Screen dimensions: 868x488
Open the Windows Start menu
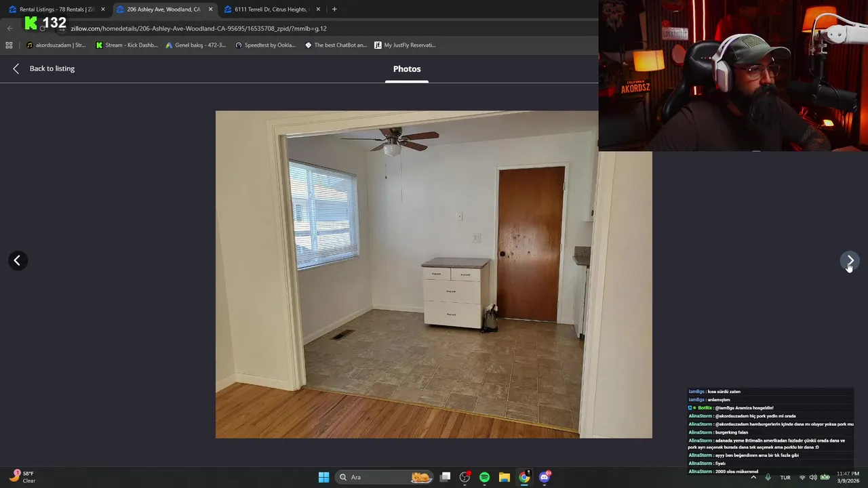[323, 477]
